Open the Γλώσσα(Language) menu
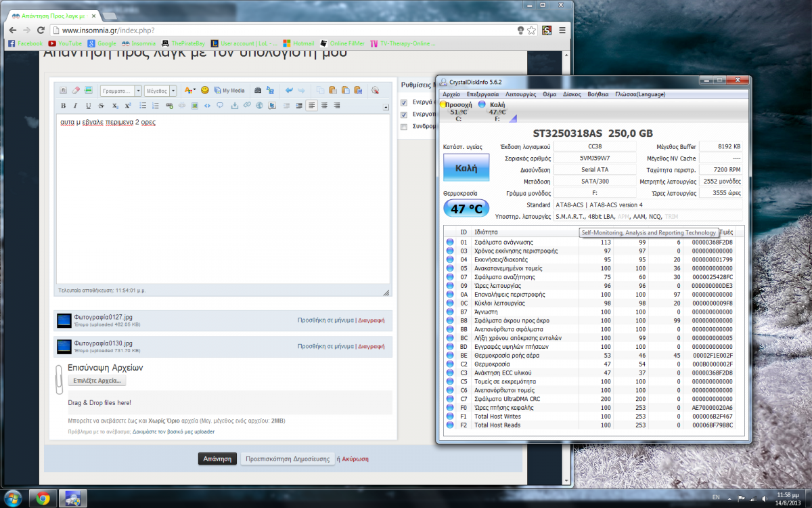The height and width of the screenshot is (508, 812). point(640,94)
